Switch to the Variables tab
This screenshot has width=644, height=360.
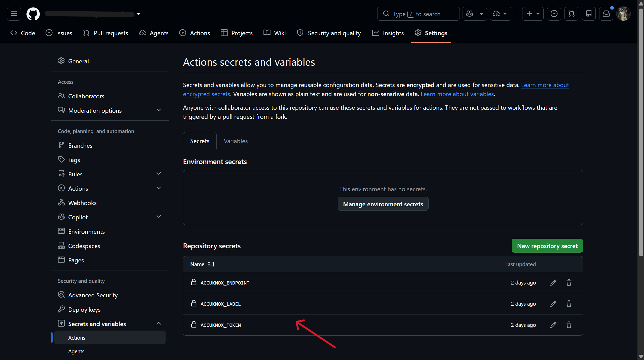[x=236, y=141]
